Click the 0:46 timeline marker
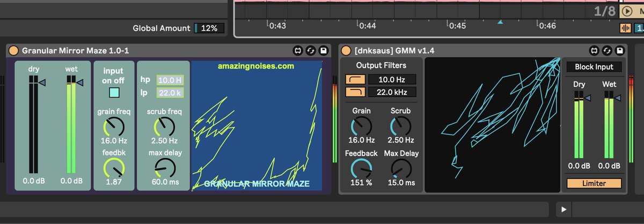The image size is (644, 224). click(x=547, y=25)
